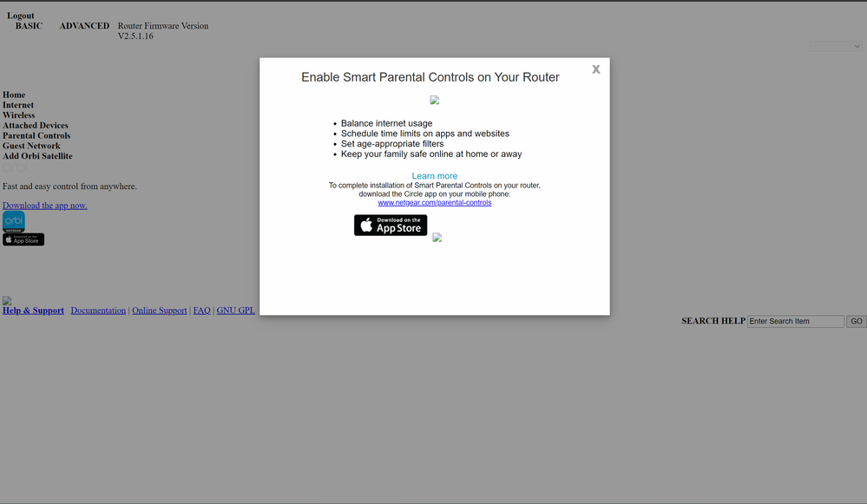Screen dimensions: 867x504
Task: Switch to the BASIC tab
Action: tap(29, 26)
